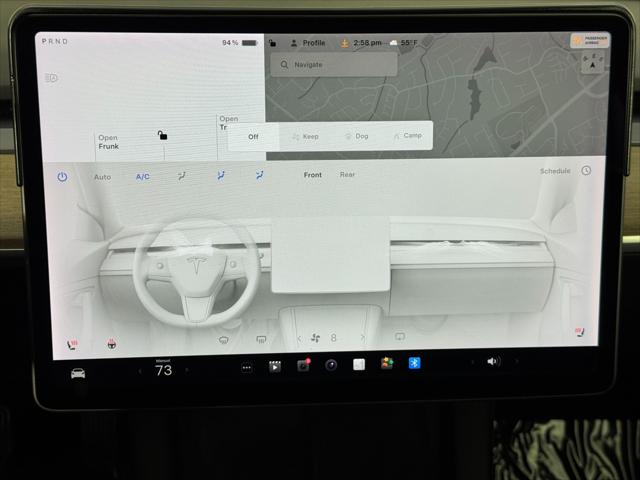Increase cabin temperature right arrow
The image size is (640, 480).
point(187,370)
